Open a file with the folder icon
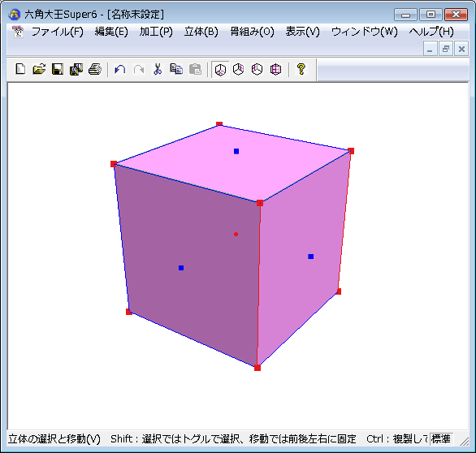Screen dimensions: 476x453 click(39, 69)
